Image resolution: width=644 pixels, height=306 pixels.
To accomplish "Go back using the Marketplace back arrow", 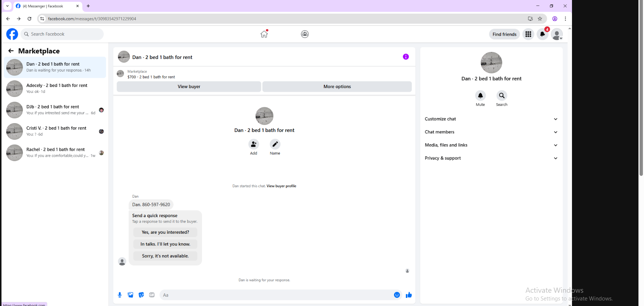I will click(11, 51).
